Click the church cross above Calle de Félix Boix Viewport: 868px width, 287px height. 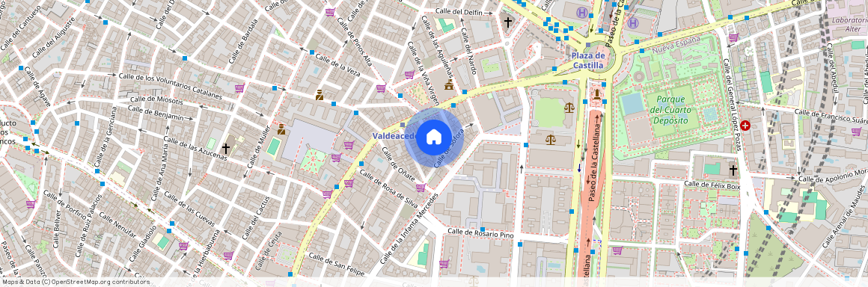(x=733, y=170)
